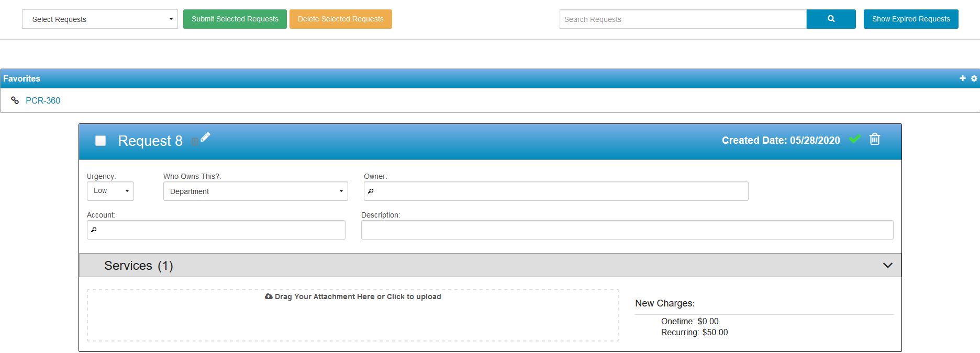Open the Who Owns This dropdown

point(255,191)
